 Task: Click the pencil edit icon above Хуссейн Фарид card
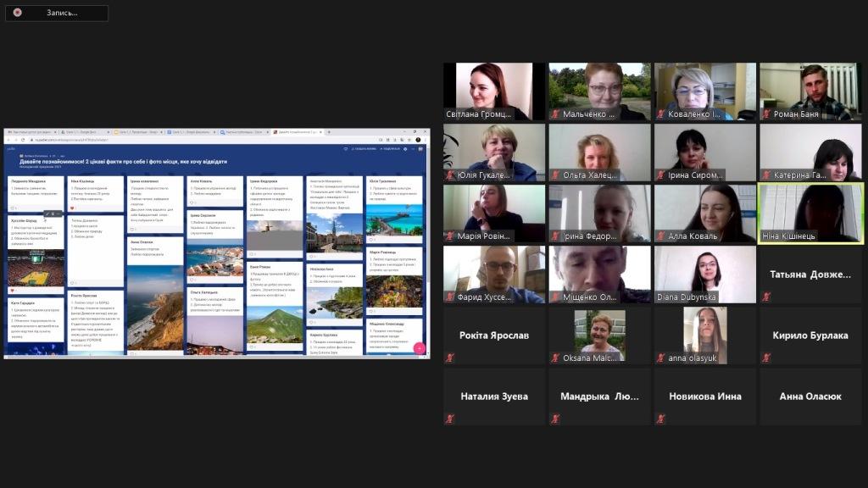coord(47,213)
